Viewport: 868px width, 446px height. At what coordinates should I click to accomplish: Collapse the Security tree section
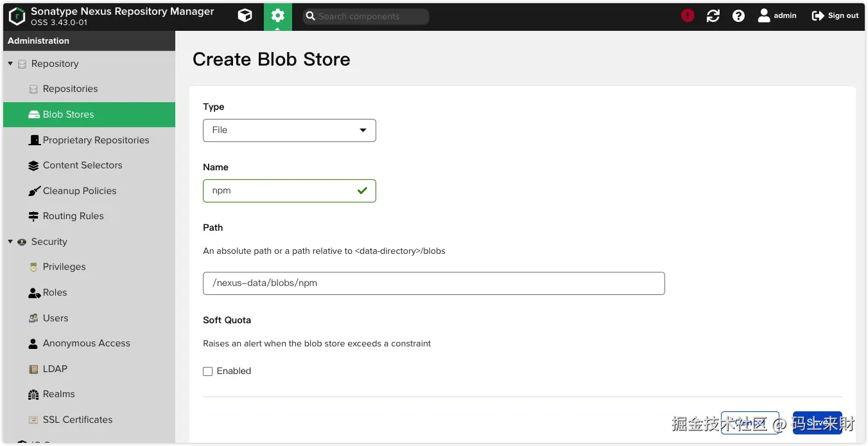coord(10,242)
